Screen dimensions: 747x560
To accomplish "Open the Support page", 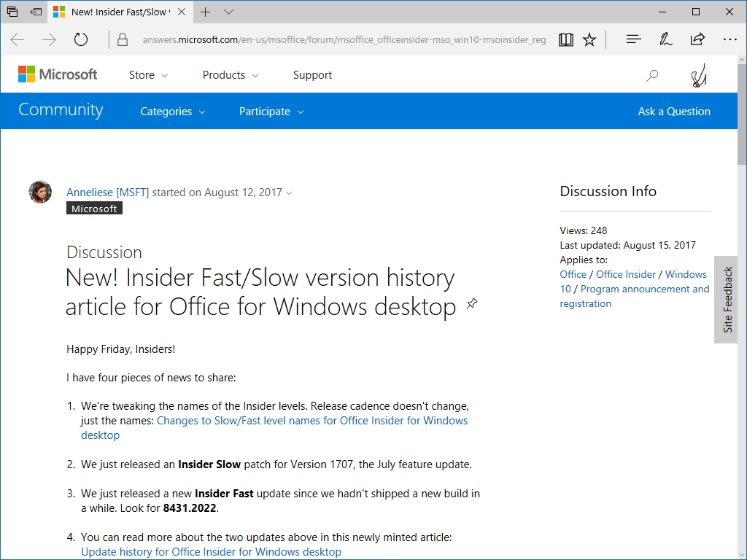I will pos(312,75).
